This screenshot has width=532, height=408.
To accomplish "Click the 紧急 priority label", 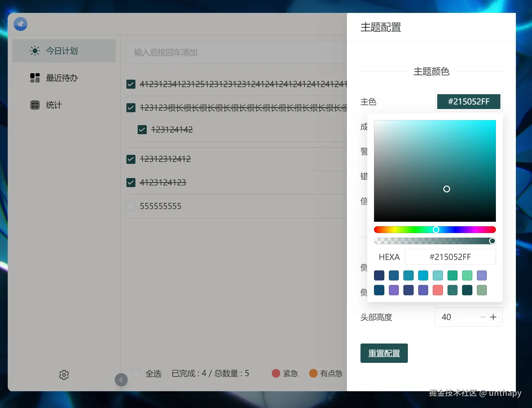I will 291,373.
